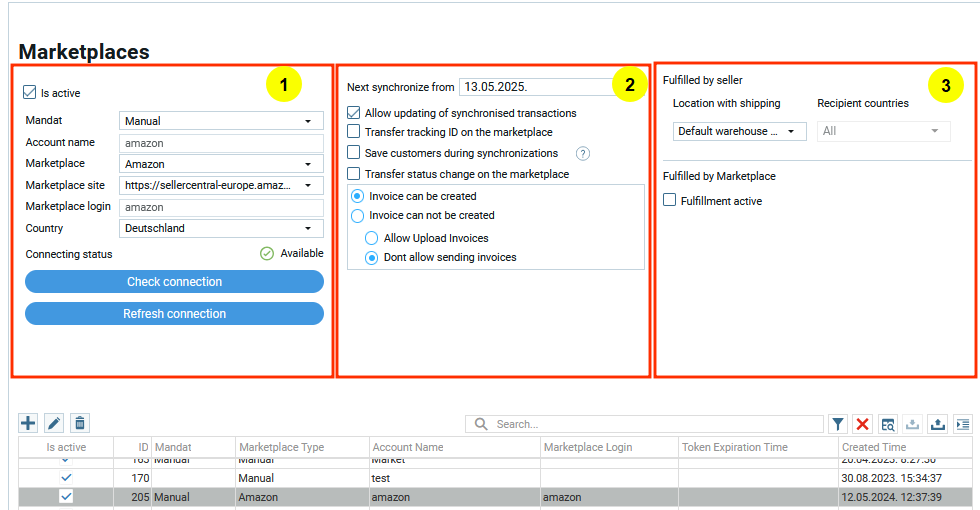This screenshot has height=510, width=980.
Task: Check the Fulfillment active checkbox
Action: (670, 201)
